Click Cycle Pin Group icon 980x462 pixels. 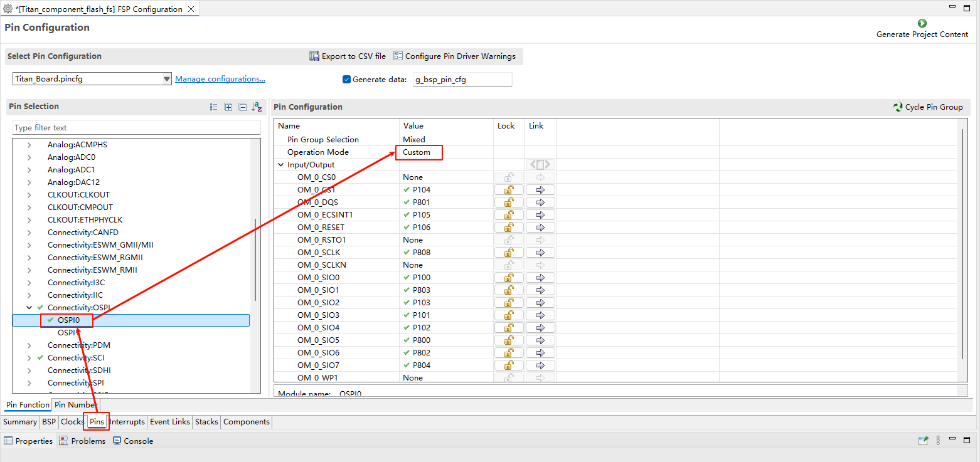point(898,107)
